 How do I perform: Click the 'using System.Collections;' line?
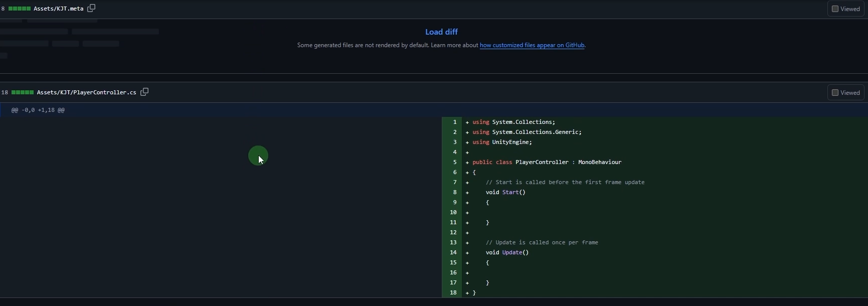[x=513, y=122]
